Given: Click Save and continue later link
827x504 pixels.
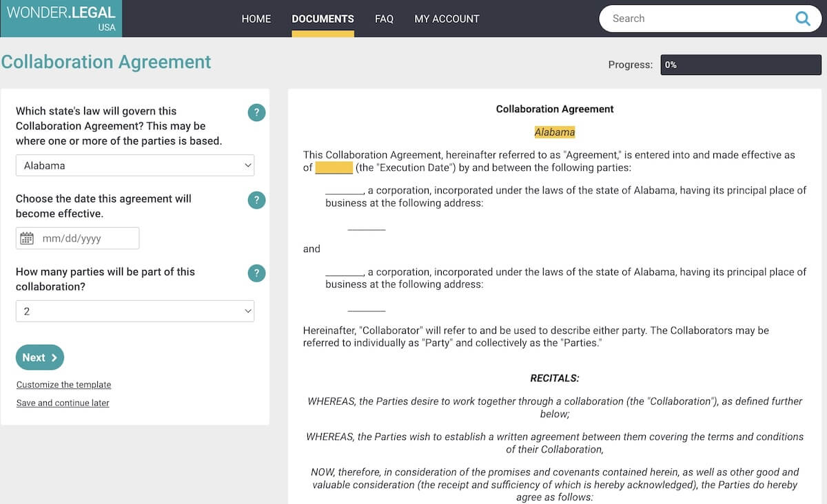Looking at the screenshot, I should coord(63,403).
